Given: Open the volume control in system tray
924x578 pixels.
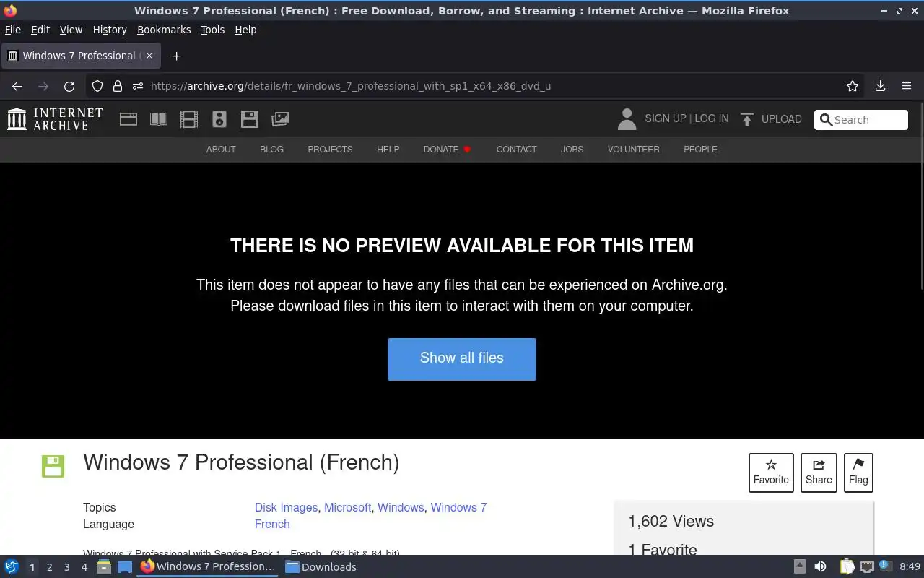Looking at the screenshot, I should coord(820,566).
